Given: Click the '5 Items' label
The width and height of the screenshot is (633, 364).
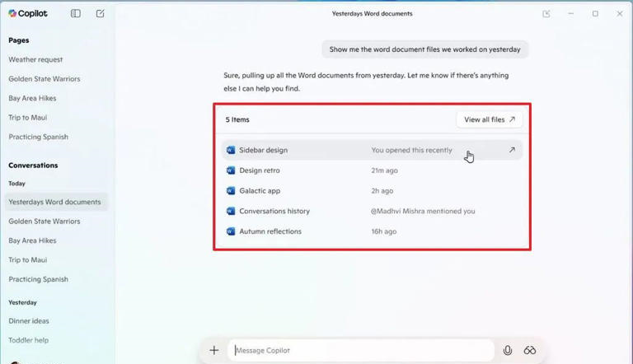Looking at the screenshot, I should coord(237,119).
